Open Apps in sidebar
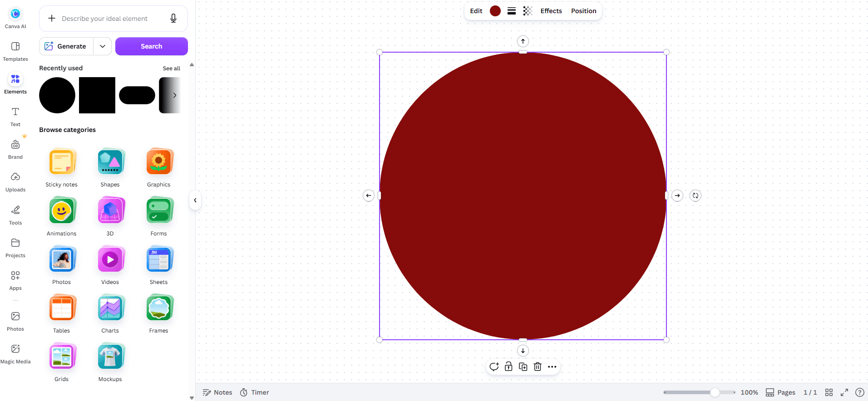This screenshot has height=401, width=868. [15, 280]
